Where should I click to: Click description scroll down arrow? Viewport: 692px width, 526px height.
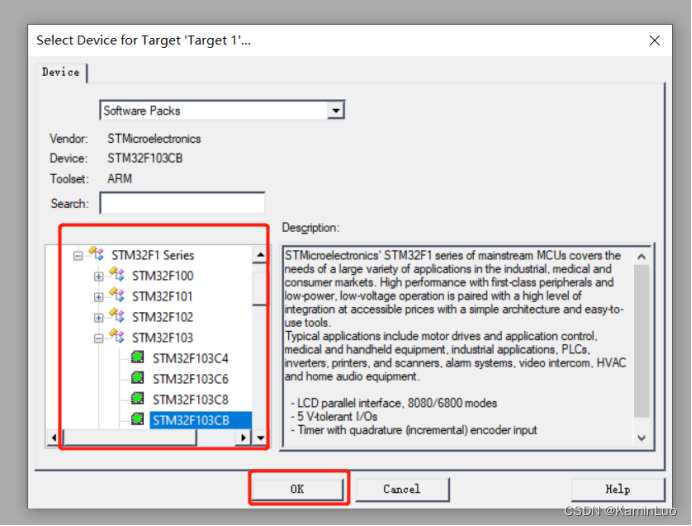pos(642,438)
